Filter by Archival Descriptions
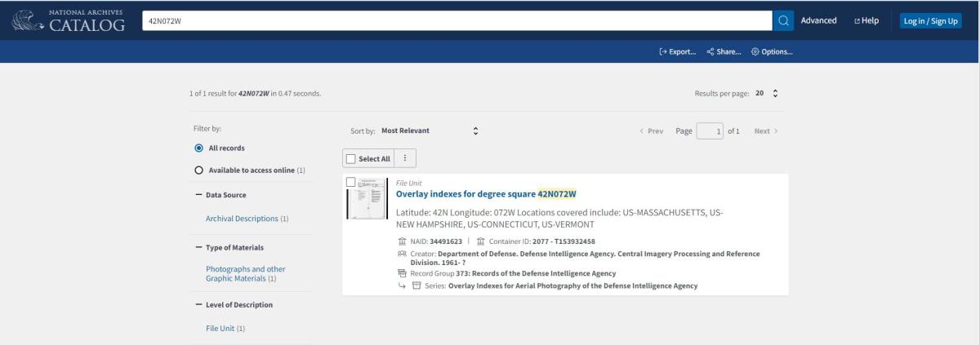 tap(247, 219)
